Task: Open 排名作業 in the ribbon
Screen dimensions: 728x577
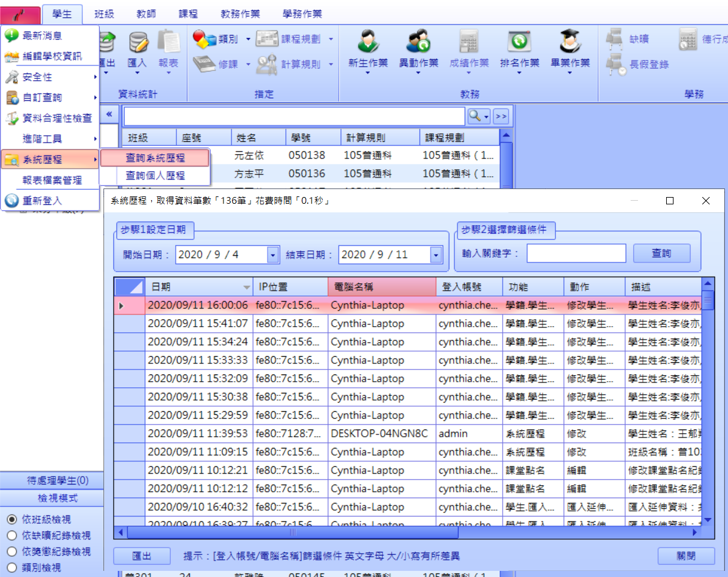Action: pyautogui.click(x=520, y=51)
